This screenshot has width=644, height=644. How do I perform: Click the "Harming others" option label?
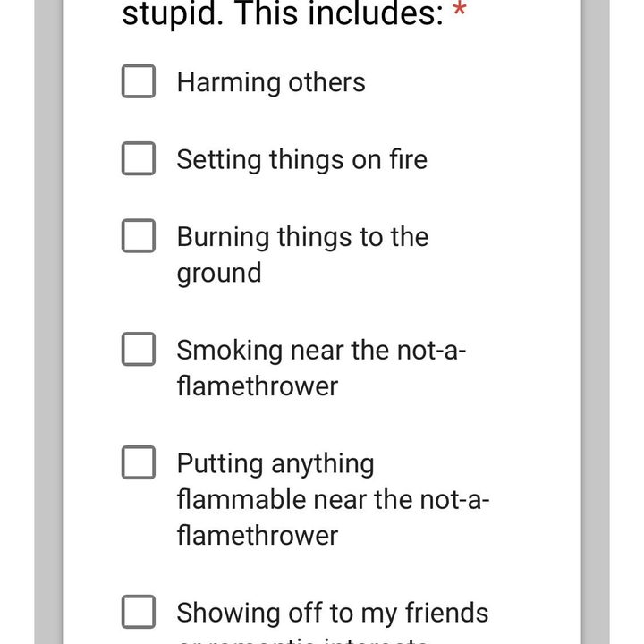pos(271,82)
